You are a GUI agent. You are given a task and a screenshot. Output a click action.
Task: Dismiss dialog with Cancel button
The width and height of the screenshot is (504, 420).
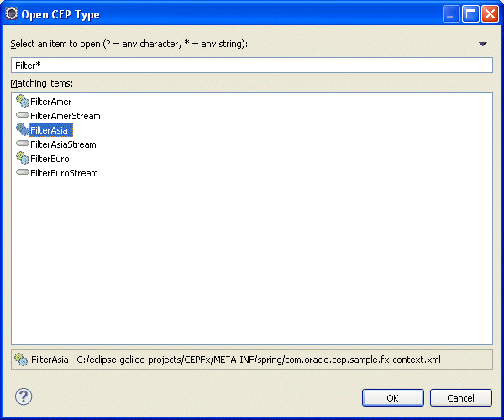tap(460, 398)
